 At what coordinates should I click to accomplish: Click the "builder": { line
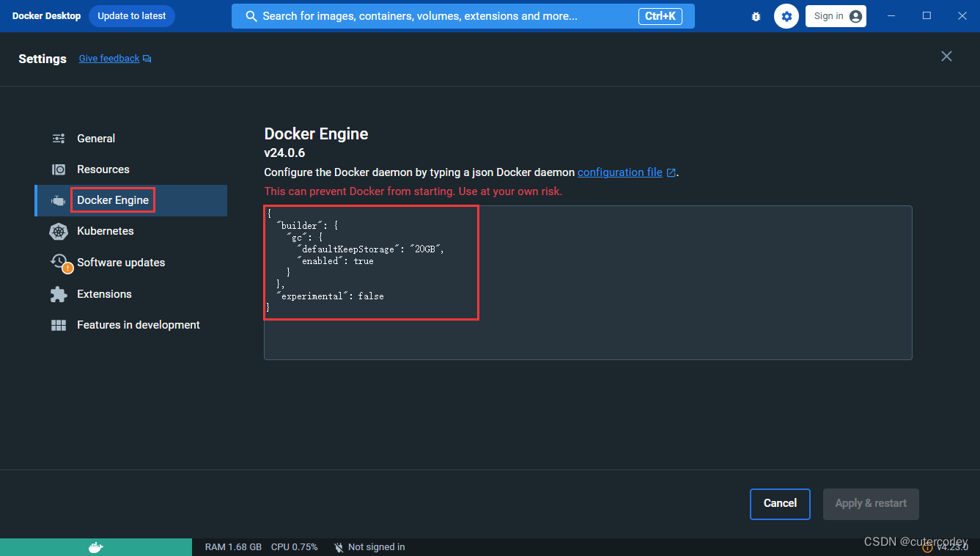click(306, 226)
